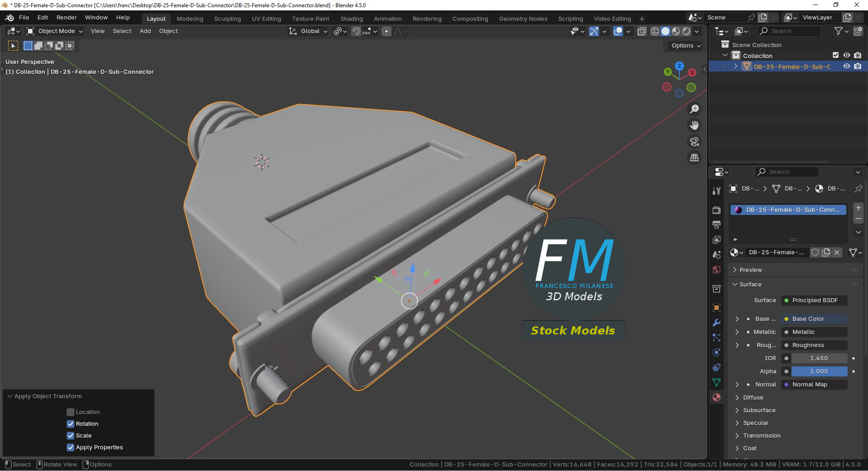Switch to the Geometry Nodes workspace tab
The image size is (868, 471).
[x=523, y=19]
